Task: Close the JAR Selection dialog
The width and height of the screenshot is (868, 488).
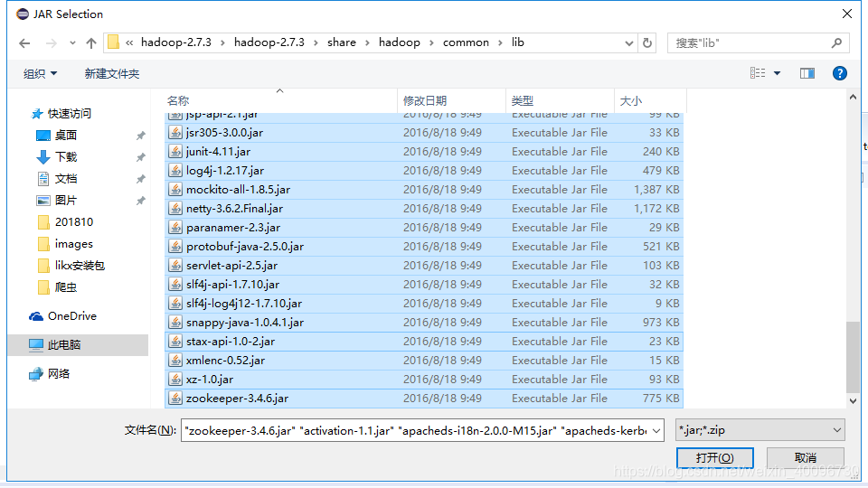Action: 847,14
